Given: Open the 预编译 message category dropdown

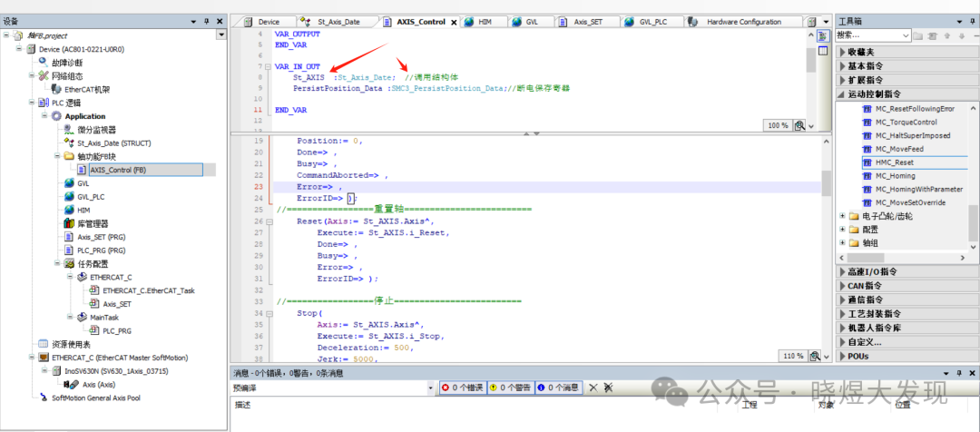Looking at the screenshot, I should [430, 388].
